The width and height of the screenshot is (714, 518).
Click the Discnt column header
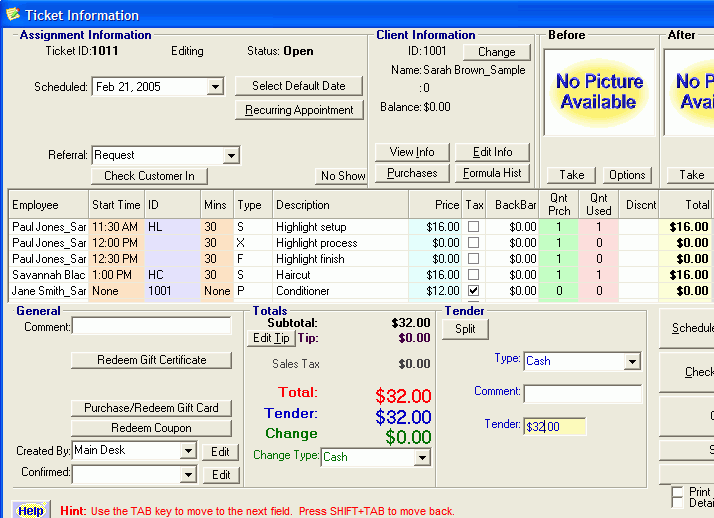point(638,205)
